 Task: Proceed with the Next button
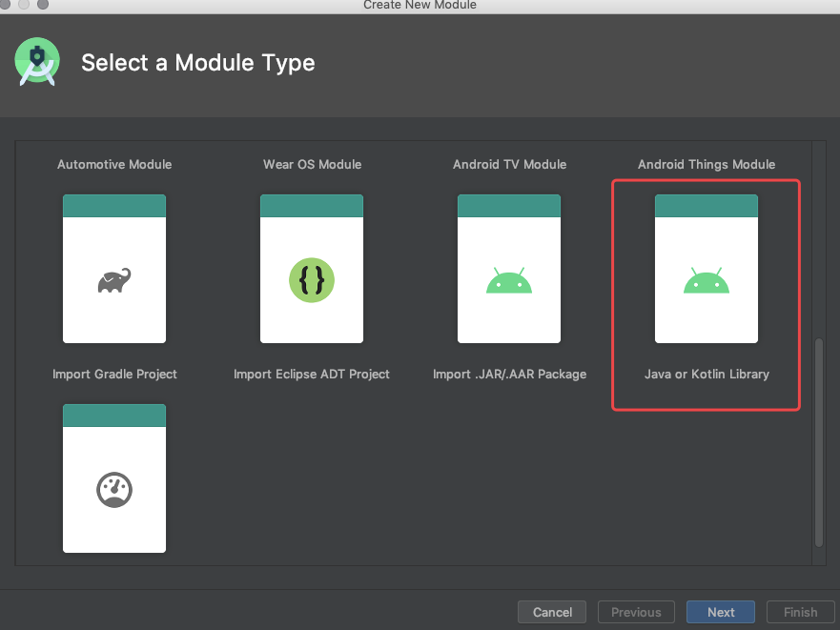click(721, 612)
